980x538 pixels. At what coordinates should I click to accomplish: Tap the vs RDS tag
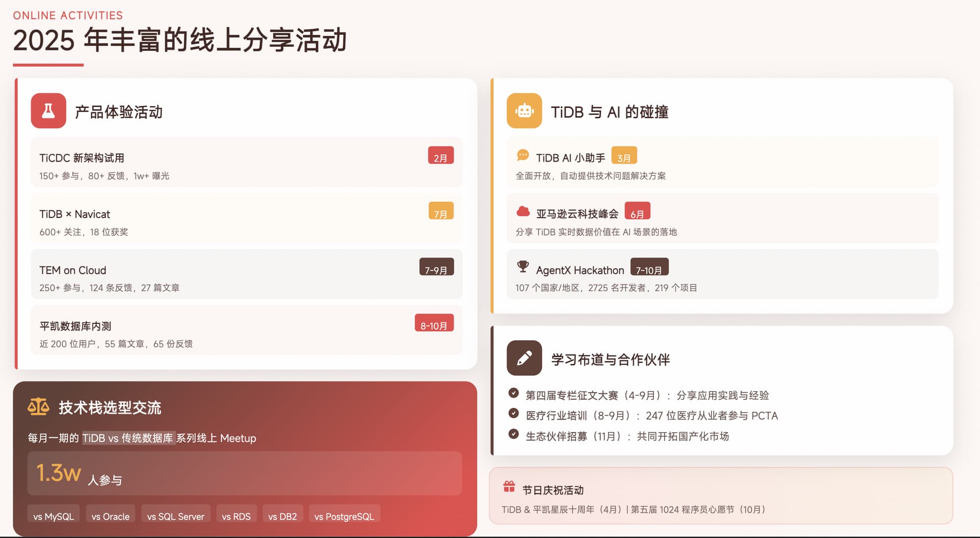click(x=236, y=514)
